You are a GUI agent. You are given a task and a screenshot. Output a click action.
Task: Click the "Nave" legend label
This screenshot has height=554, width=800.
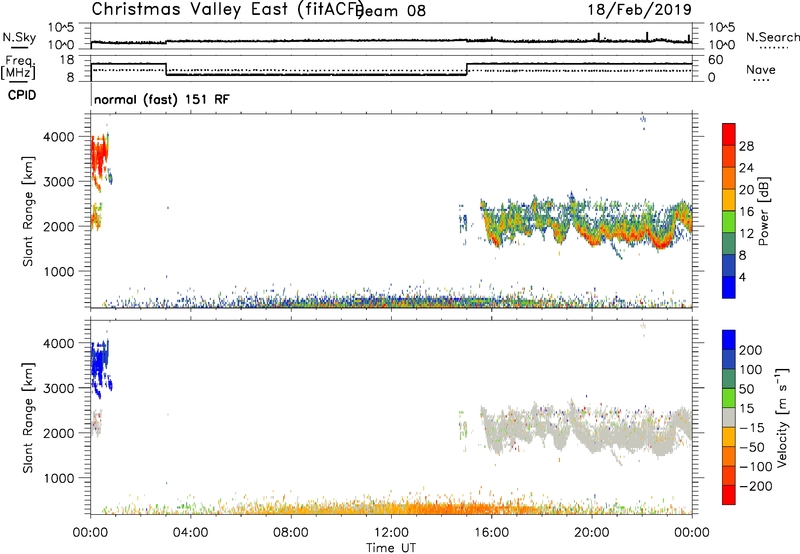point(761,69)
